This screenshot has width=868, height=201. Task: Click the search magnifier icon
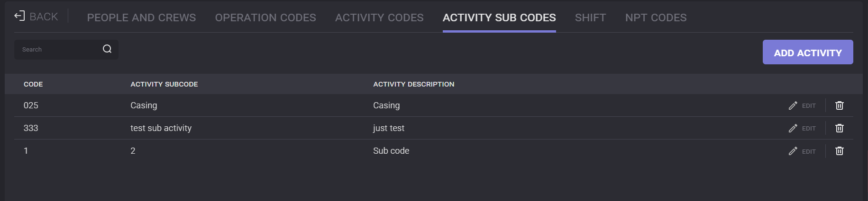[x=107, y=49]
